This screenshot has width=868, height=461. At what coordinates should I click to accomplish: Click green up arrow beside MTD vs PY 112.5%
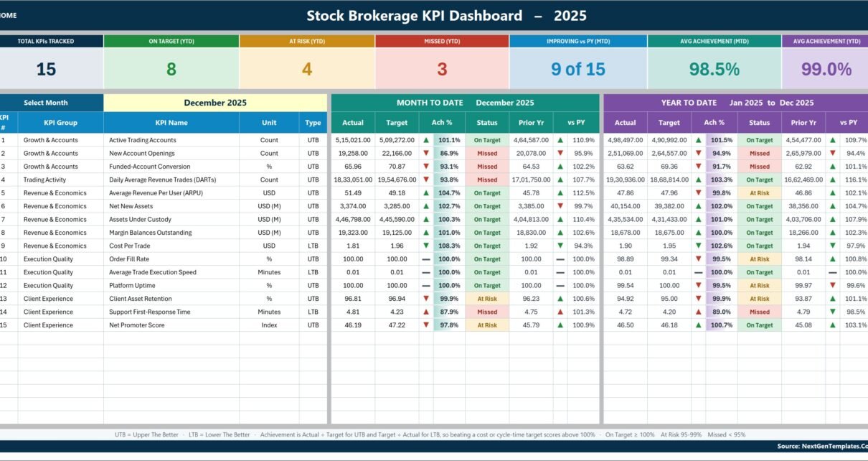pos(560,192)
